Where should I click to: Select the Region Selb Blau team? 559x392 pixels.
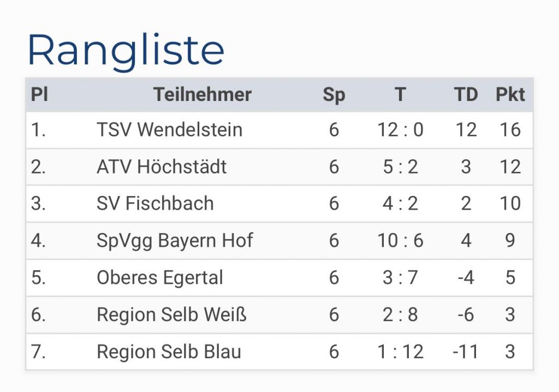click(x=169, y=352)
